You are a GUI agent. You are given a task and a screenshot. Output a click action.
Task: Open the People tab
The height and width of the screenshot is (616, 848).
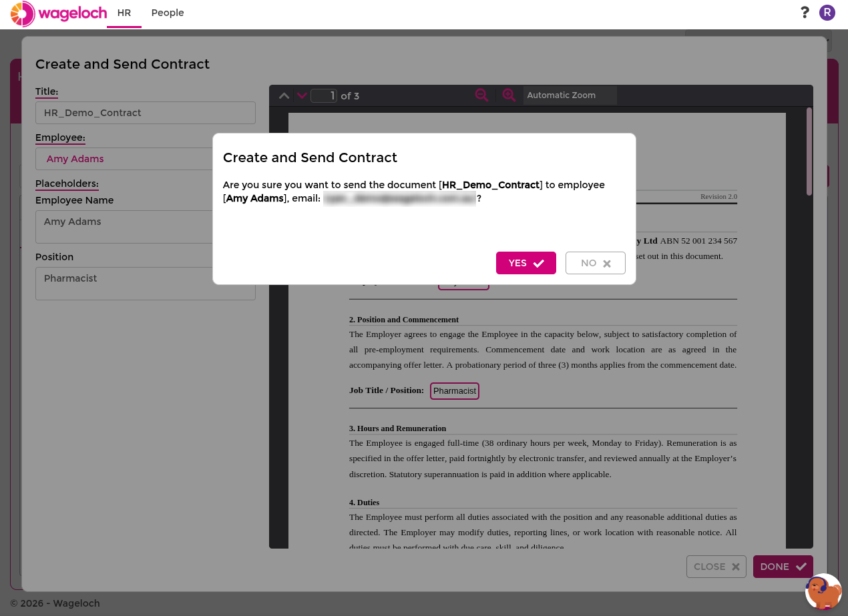point(168,13)
